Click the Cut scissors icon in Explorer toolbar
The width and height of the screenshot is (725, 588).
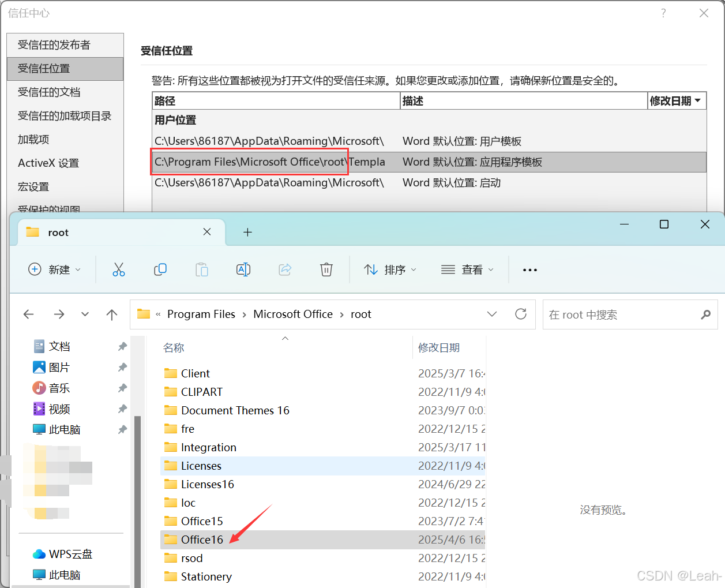(x=119, y=269)
